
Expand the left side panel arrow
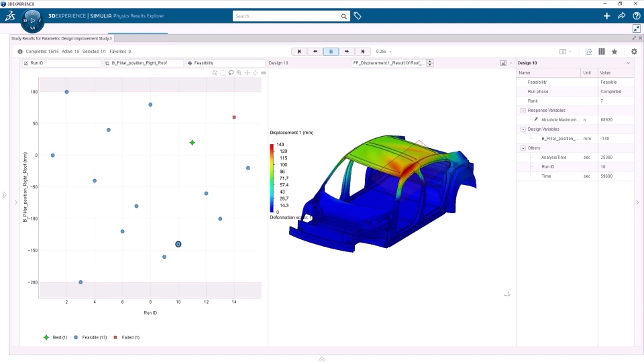point(5,194)
